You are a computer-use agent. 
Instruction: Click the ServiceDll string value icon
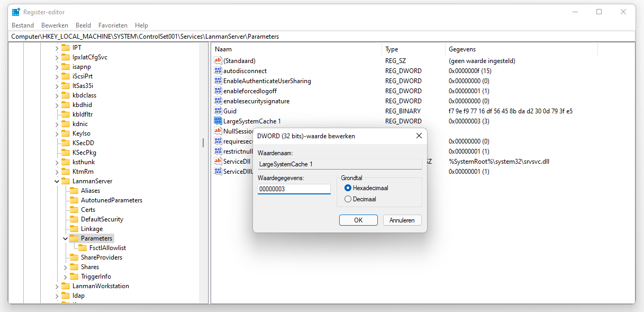click(217, 161)
